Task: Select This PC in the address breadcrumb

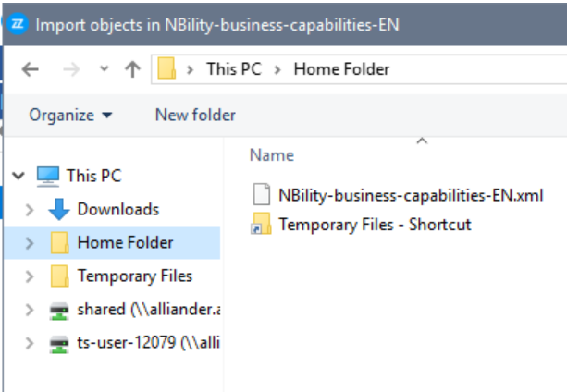Action: coord(235,69)
